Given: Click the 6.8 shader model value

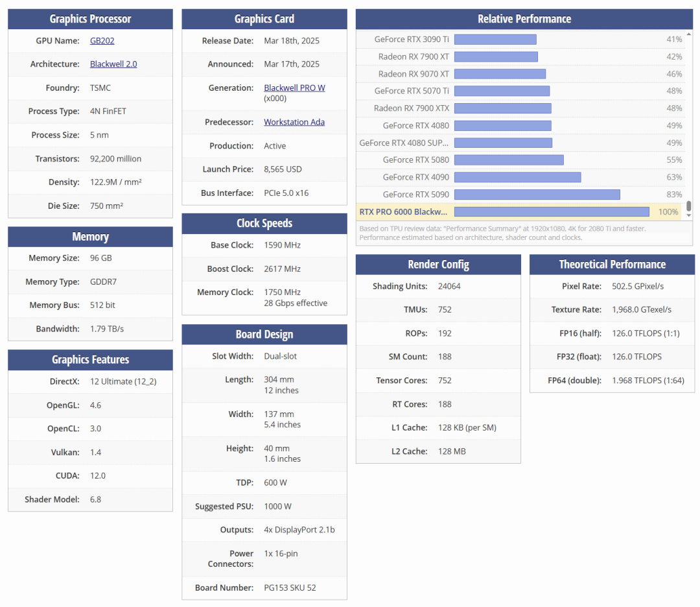Looking at the screenshot, I should tap(95, 499).
